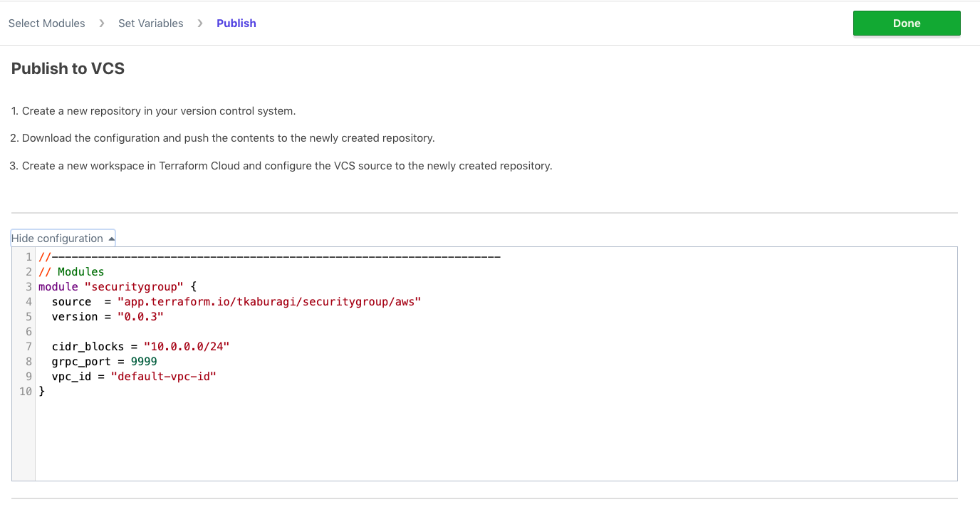Click chevron between Set Variables and Publish

200,23
